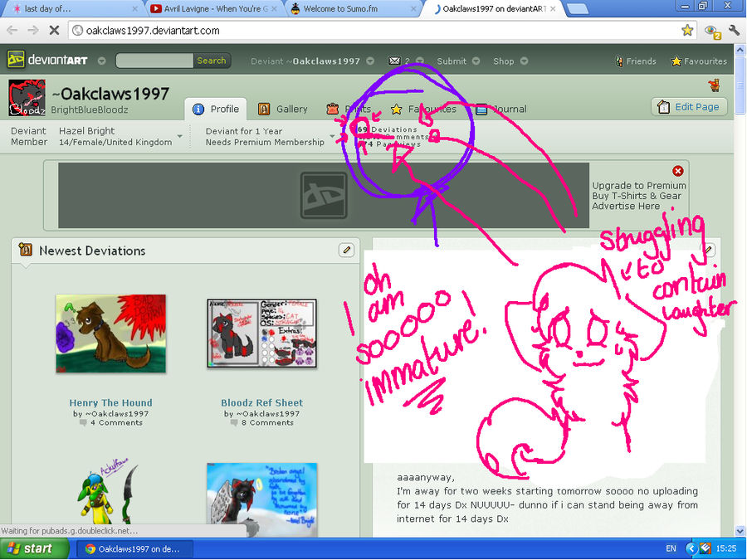
Task: Click the pencil edit icon on the journal panel
Action: (x=708, y=249)
